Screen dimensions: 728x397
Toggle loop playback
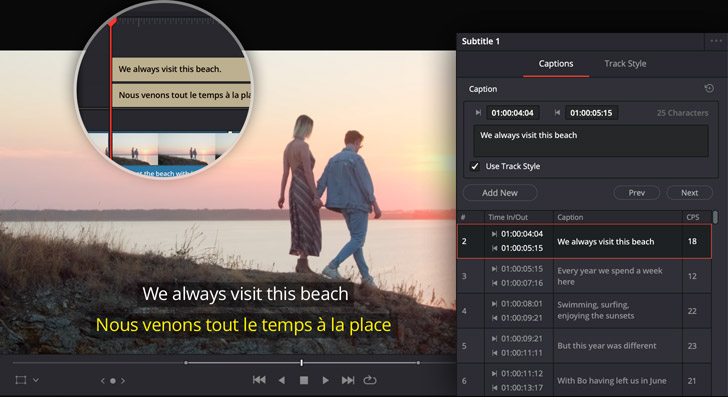coord(370,380)
